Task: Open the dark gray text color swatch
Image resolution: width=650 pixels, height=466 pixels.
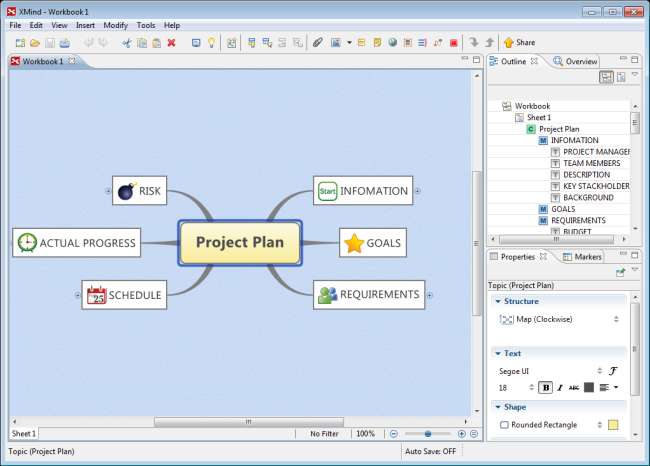Action: 589,388
